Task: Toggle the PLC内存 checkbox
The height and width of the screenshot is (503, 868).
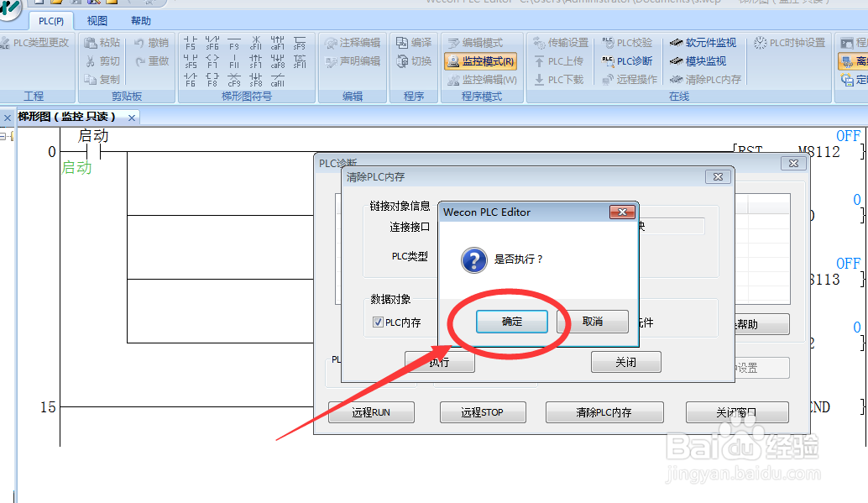Action: pyautogui.click(x=378, y=322)
